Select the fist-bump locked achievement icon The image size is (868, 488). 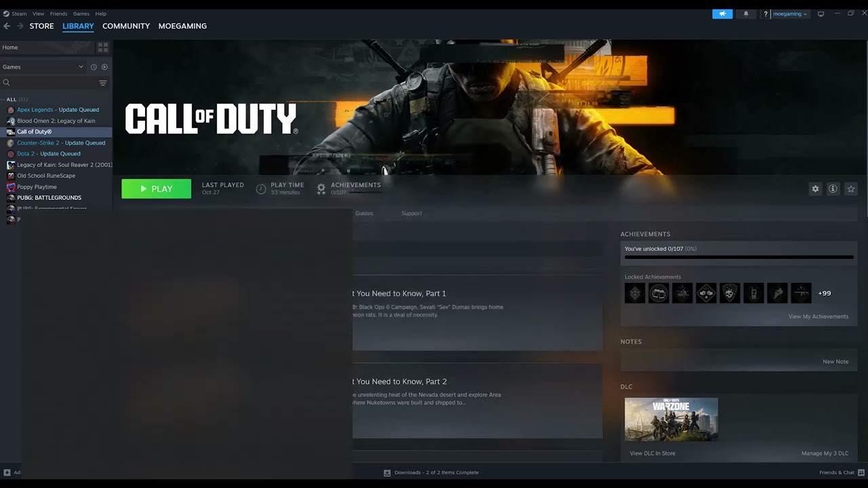706,293
